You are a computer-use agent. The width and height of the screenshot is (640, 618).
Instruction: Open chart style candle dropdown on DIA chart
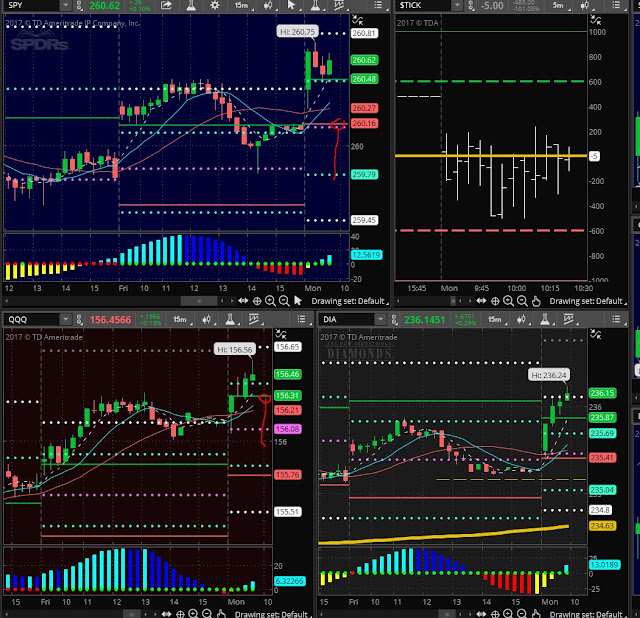[522, 320]
